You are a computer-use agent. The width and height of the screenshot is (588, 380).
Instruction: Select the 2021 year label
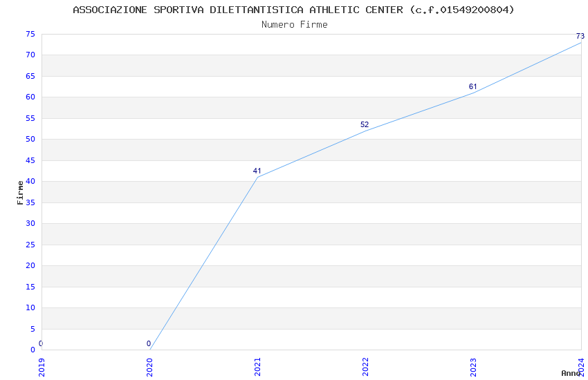tap(257, 367)
